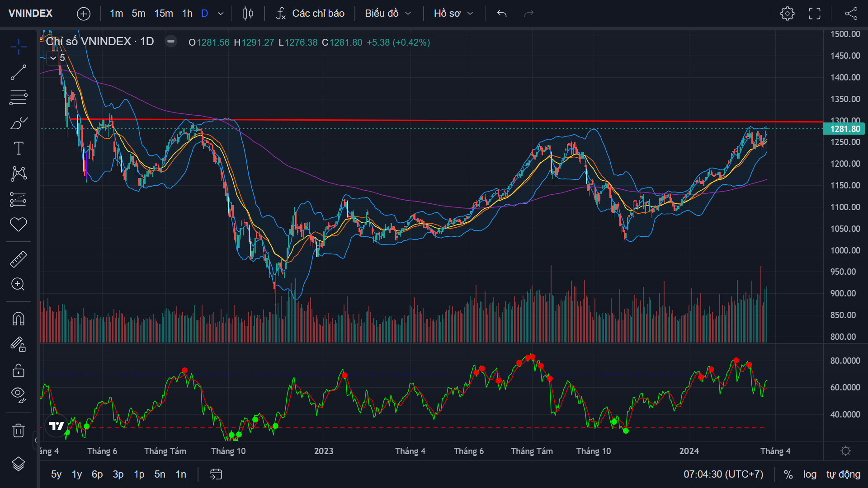Toggle magnet mode for drawings
868x488 pixels.
[x=19, y=319]
